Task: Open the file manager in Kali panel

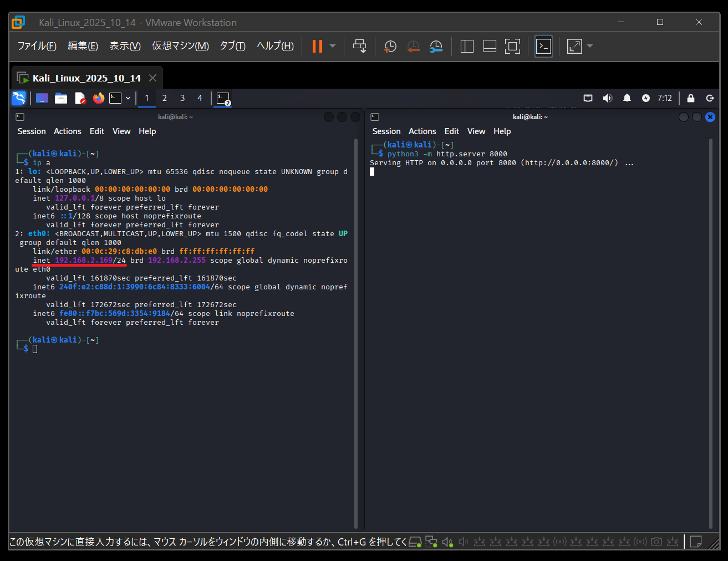Action: coord(61,98)
